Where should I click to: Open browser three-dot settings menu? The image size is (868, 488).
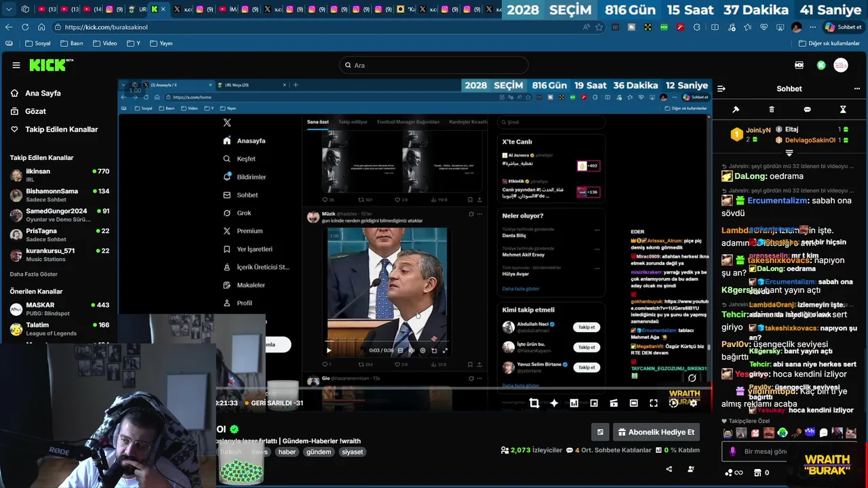pyautogui.click(x=811, y=27)
